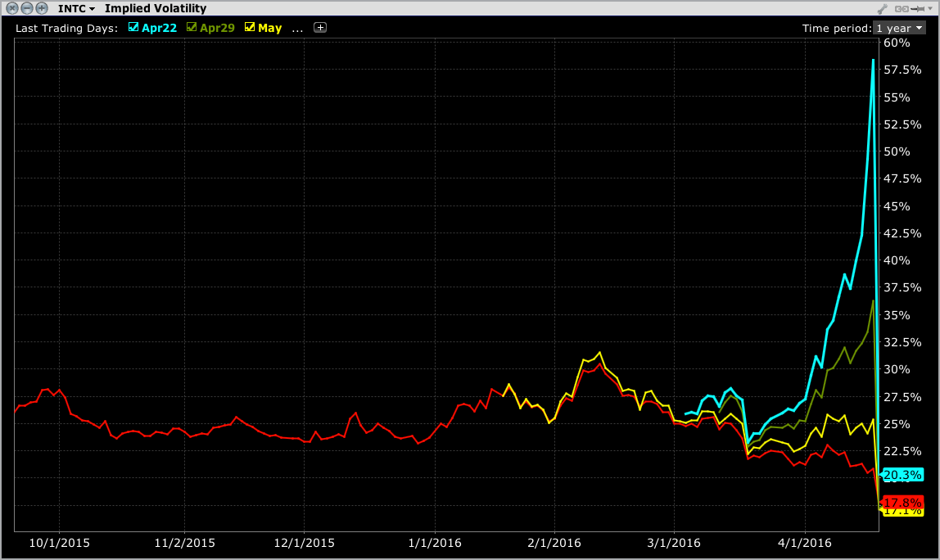This screenshot has width=940, height=560.
Task: Click the 10/1/2015 date axis label
Action: coord(59,543)
